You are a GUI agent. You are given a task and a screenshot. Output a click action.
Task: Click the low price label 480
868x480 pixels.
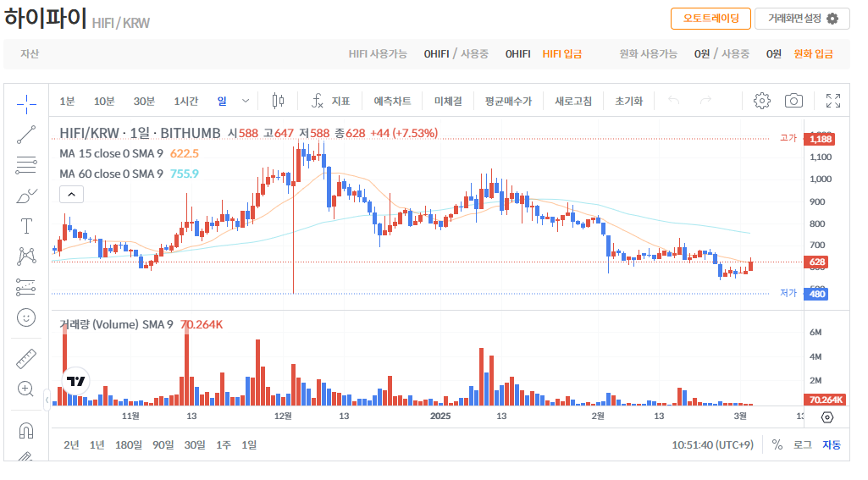tap(817, 294)
